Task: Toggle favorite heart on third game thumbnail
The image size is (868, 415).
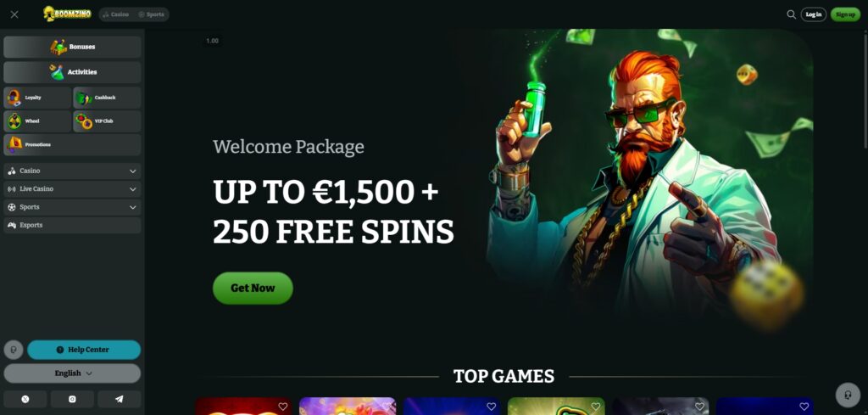Action: point(491,407)
